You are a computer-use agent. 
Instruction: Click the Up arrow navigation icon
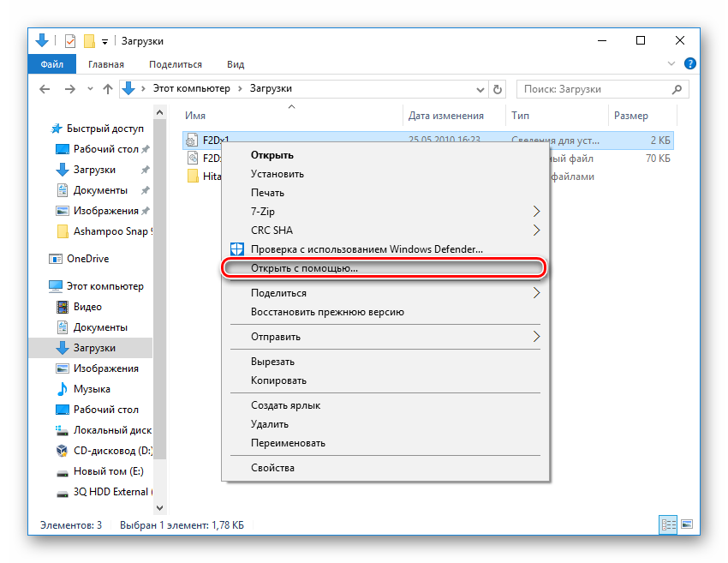(107, 89)
